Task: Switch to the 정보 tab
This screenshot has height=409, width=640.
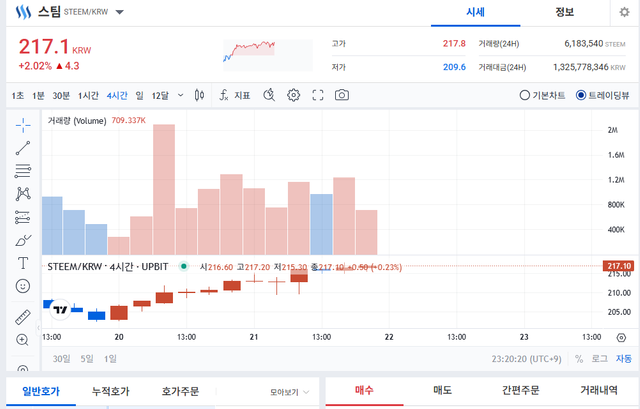Action: (565, 12)
